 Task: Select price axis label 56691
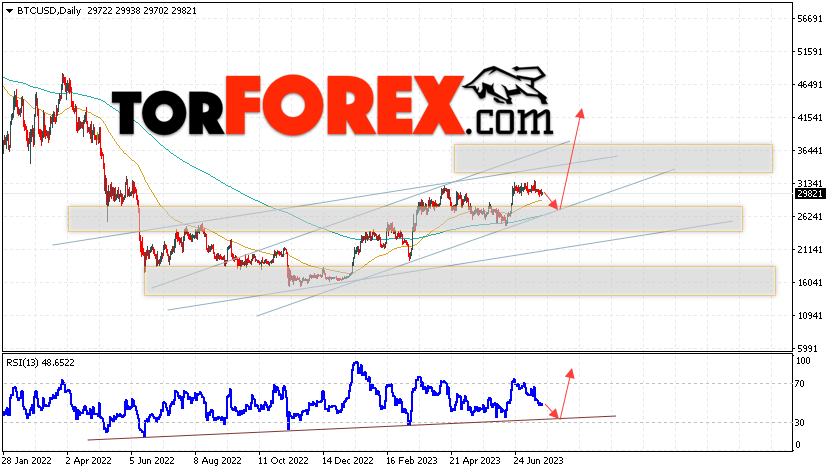tap(810, 19)
